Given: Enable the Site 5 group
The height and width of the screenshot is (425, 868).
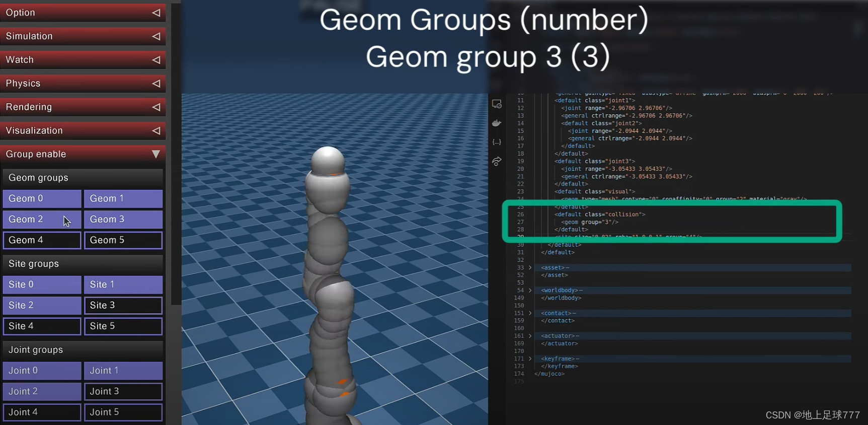Looking at the screenshot, I should (x=123, y=326).
